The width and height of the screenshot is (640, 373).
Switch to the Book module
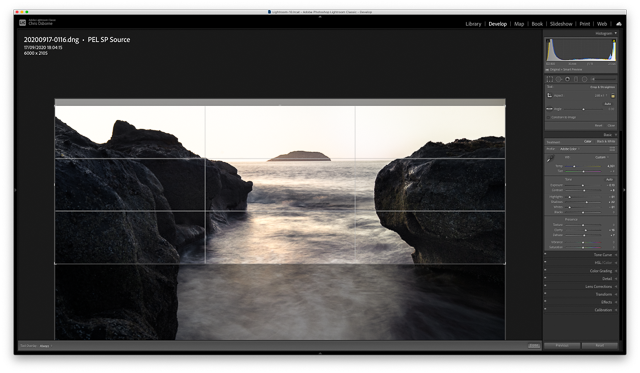537,24
